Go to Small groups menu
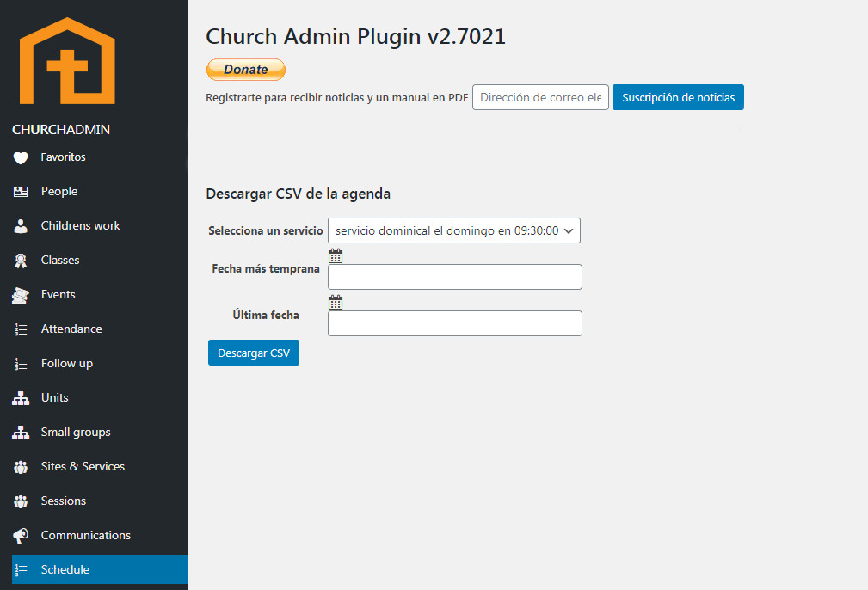Screen dimensions: 868x590 pos(76,433)
